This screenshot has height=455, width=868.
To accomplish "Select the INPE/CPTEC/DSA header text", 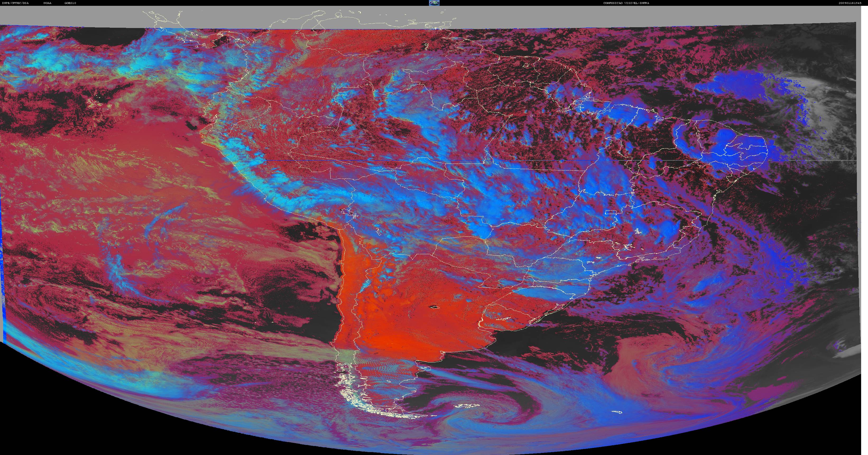I will [15, 3].
